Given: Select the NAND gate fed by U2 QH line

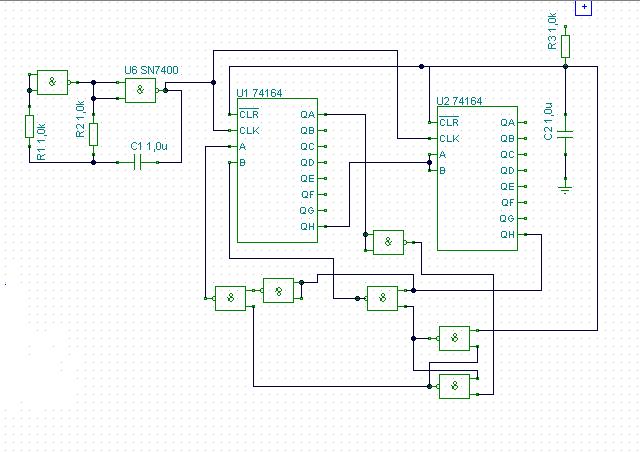Looking at the screenshot, I should [382, 298].
